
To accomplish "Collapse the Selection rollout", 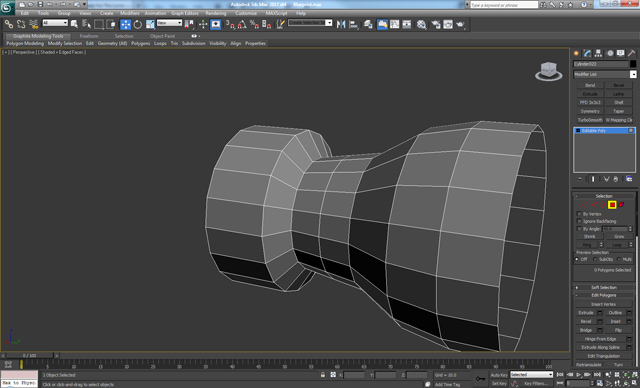I will [604, 196].
